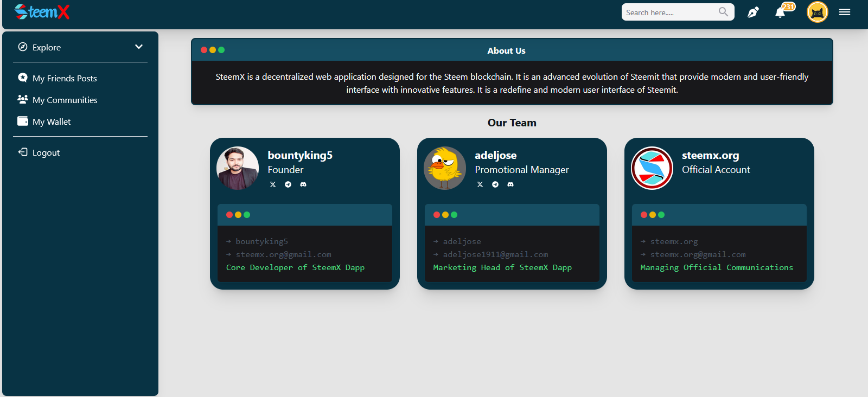Expand the Explore dropdown chevron
Image resolution: width=868 pixels, height=397 pixels.
(x=139, y=47)
